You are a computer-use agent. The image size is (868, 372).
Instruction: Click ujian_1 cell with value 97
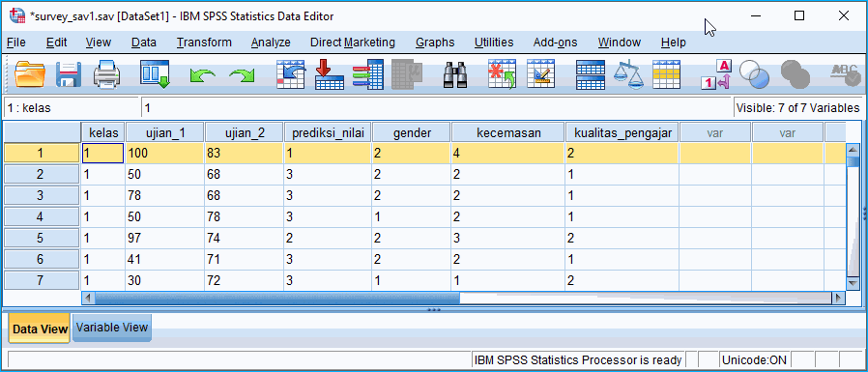(x=165, y=238)
